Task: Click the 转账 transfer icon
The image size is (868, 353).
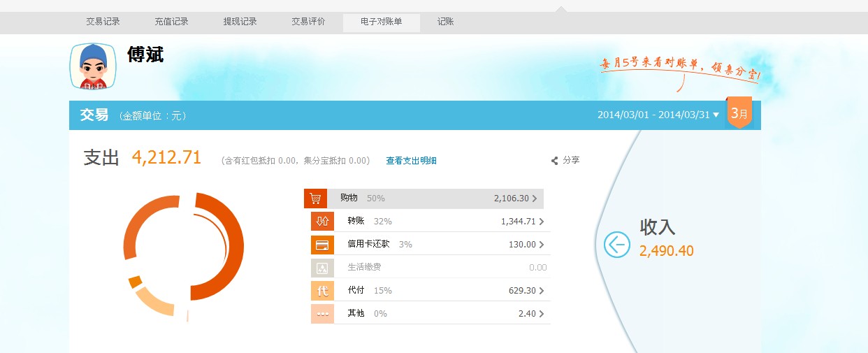Action: [x=322, y=222]
